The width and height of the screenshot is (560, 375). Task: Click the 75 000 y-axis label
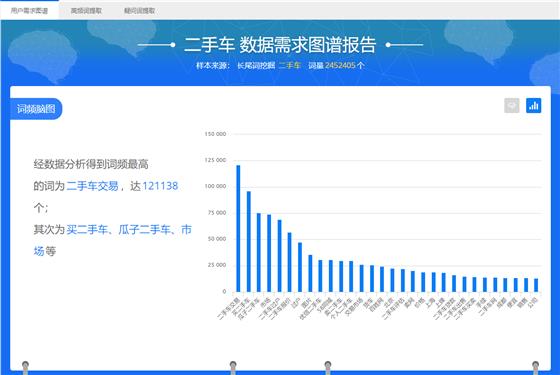tap(217, 212)
